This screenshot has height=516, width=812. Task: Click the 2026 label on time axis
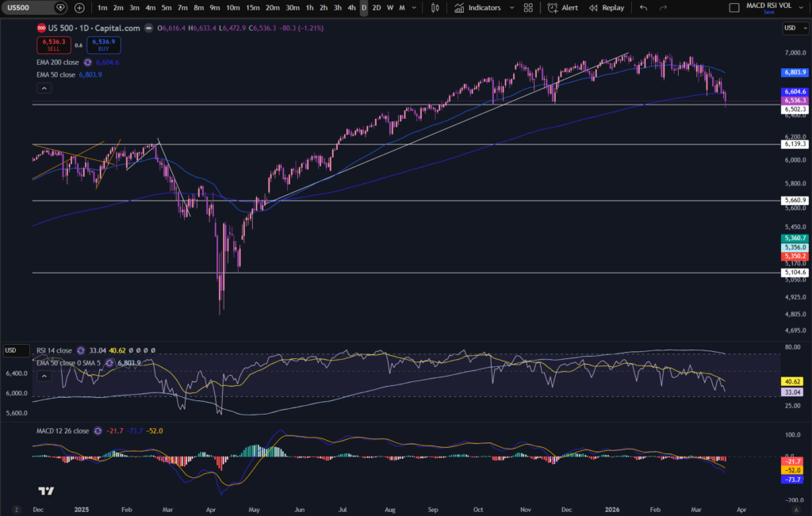coord(611,510)
